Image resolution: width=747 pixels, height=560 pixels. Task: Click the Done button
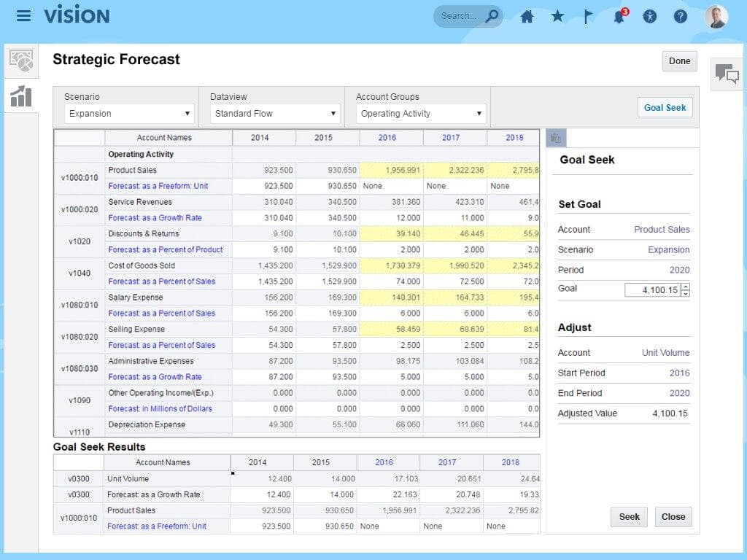pos(679,61)
